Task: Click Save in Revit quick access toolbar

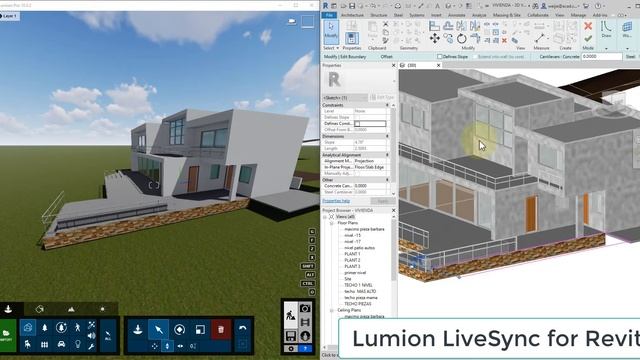Action: click(352, 5)
